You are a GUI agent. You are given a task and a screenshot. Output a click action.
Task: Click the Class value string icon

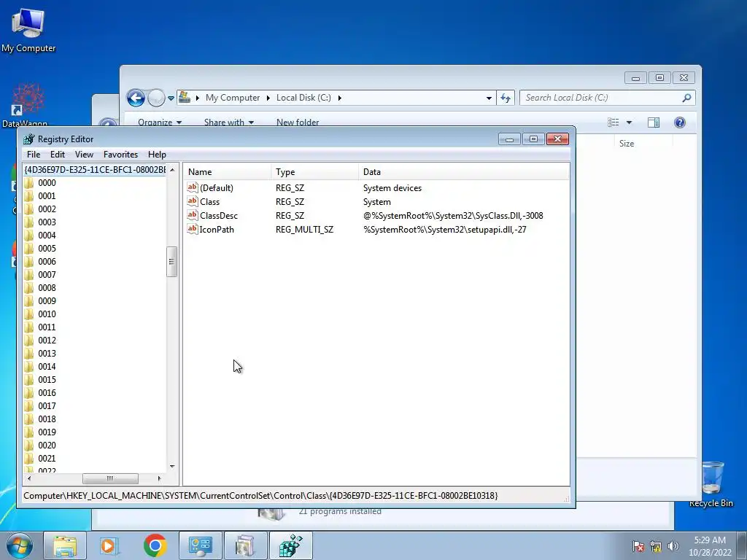[192, 201]
